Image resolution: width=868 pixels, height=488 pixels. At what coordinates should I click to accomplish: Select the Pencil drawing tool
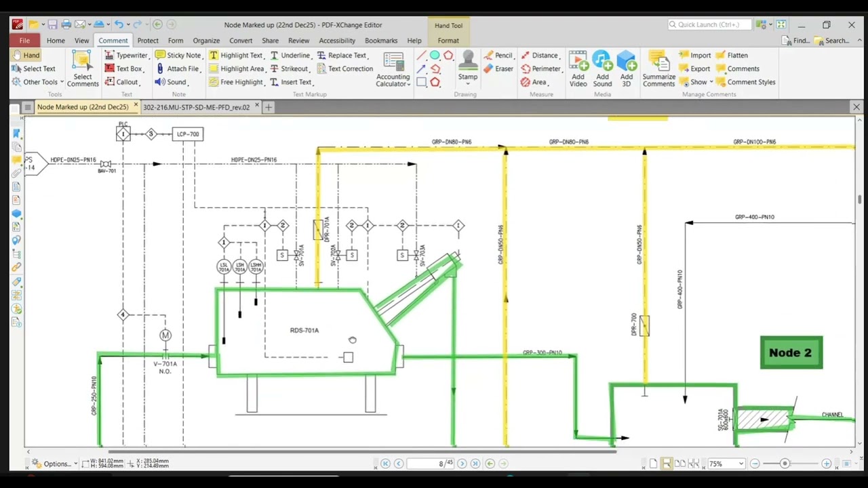pos(498,55)
